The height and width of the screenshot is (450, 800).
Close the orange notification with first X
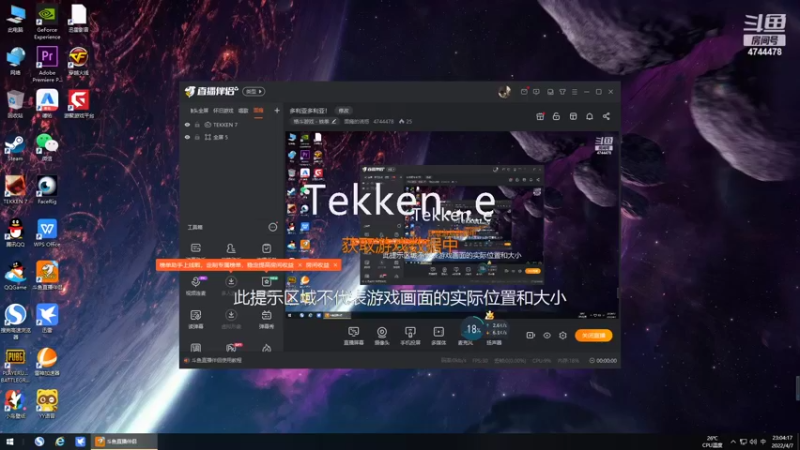pyautogui.click(x=299, y=265)
